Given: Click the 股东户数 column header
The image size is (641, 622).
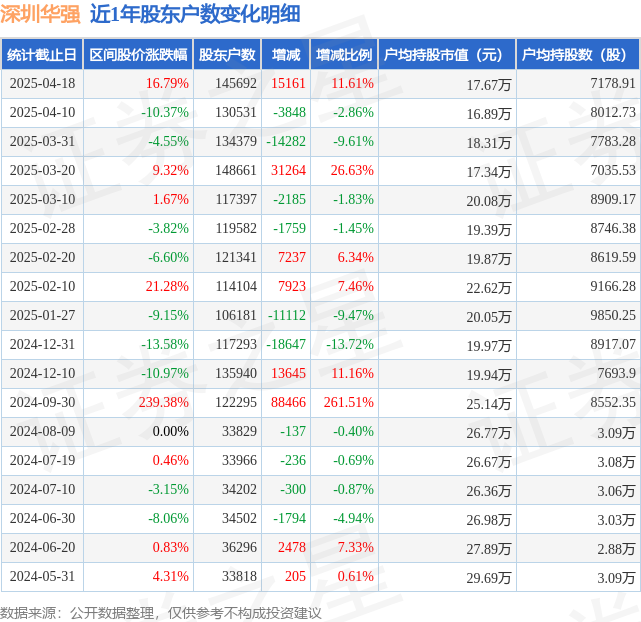Looking at the screenshot, I should 227,54.
